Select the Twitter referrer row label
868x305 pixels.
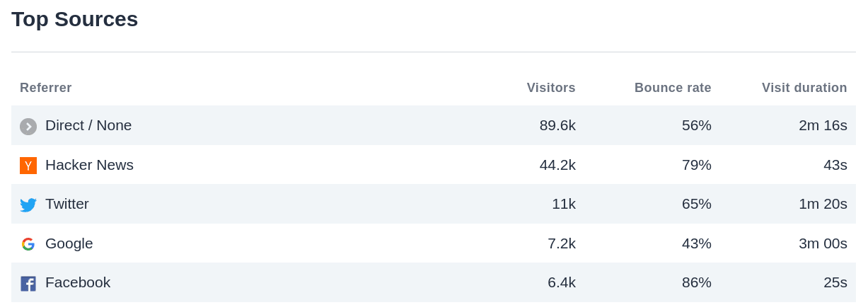pos(67,204)
